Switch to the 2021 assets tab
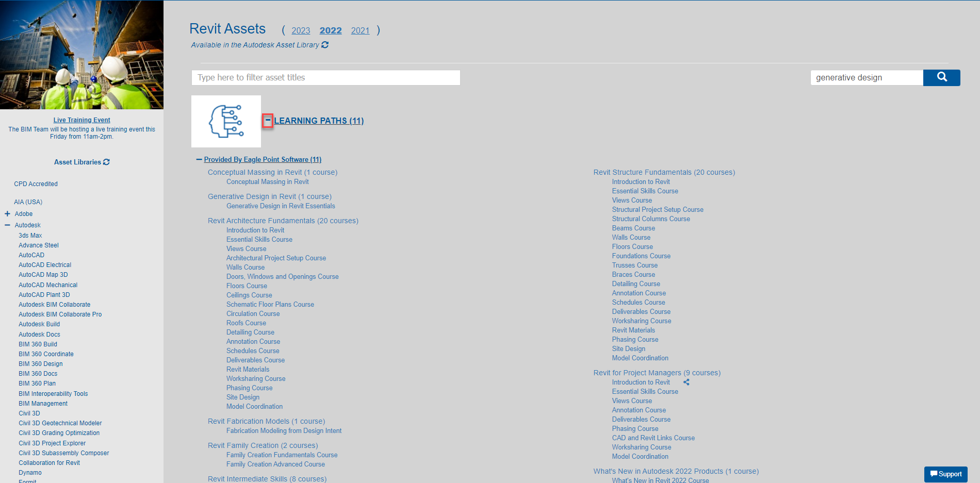Viewport: 980px width, 483px height. (360, 30)
